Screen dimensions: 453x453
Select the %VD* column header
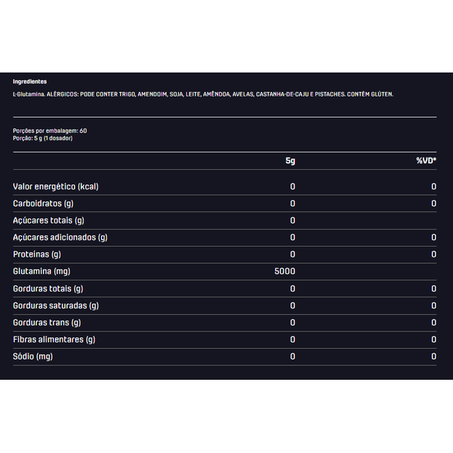click(x=426, y=161)
